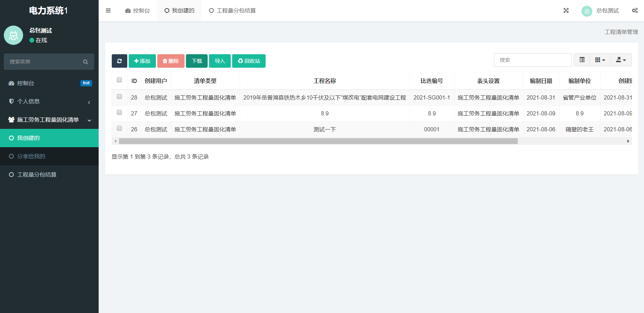Click the search magnifier in sidebar
The width and height of the screenshot is (644, 313).
click(86, 62)
